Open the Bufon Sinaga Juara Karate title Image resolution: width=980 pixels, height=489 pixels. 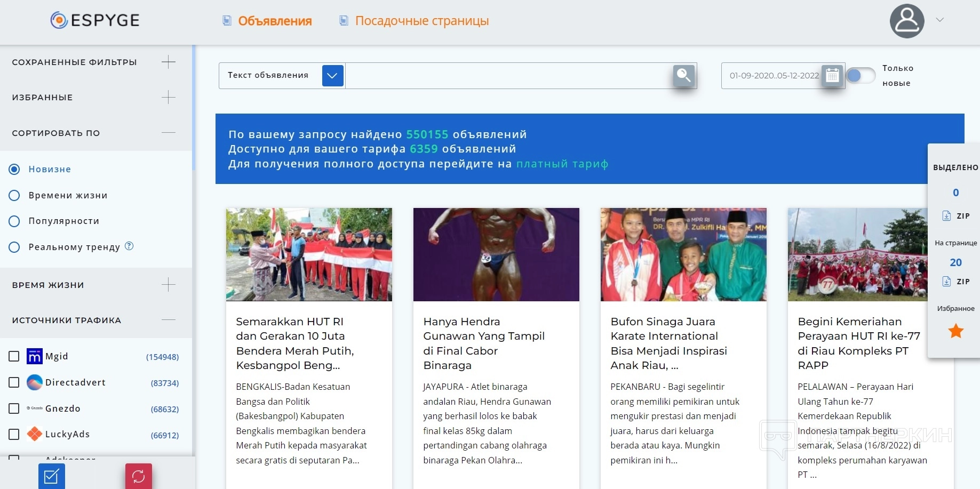click(669, 343)
